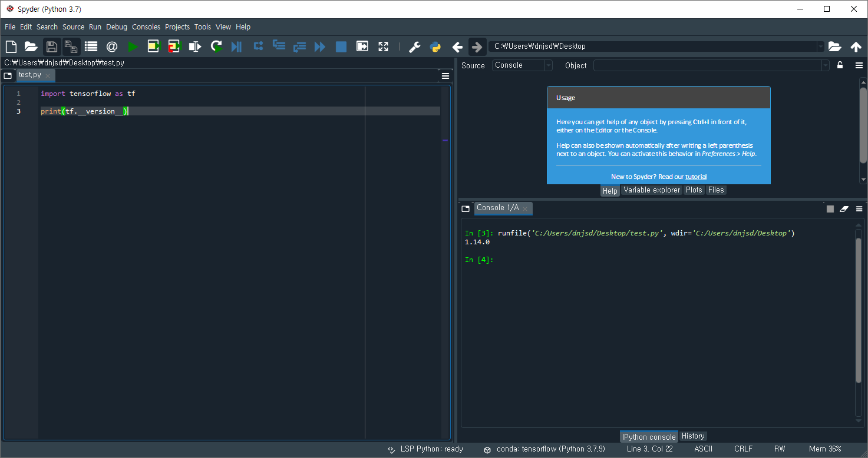868x458 pixels.
Task: Interrupt the kernel stop icon
Action: click(830, 208)
